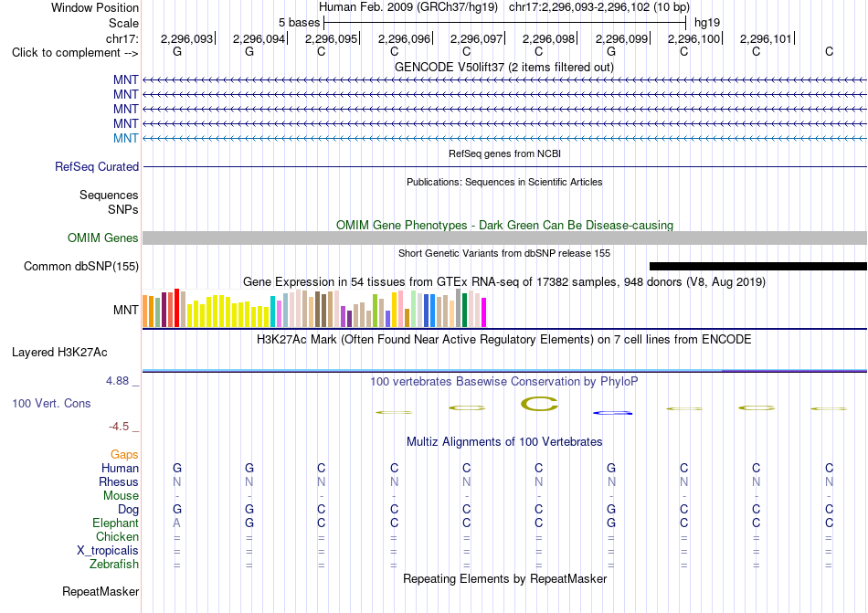The image size is (868, 613).
Task: Click the blue G PhyloP logo
Action: pyautogui.click(x=612, y=413)
